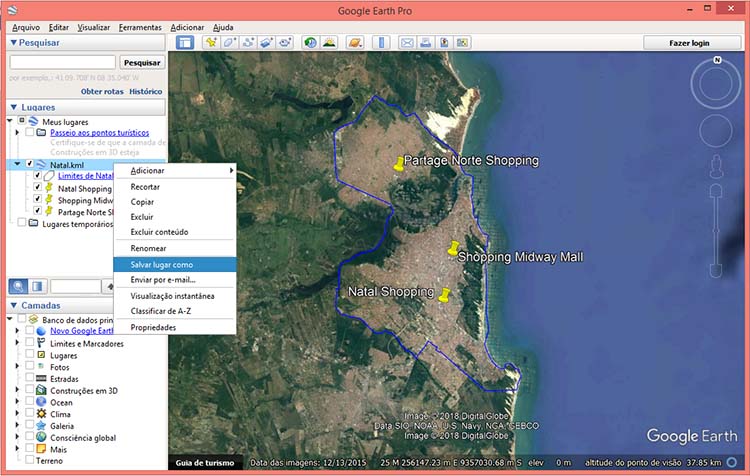Uncheck the Natal.kml checkbox
750x476 pixels.
[29, 164]
